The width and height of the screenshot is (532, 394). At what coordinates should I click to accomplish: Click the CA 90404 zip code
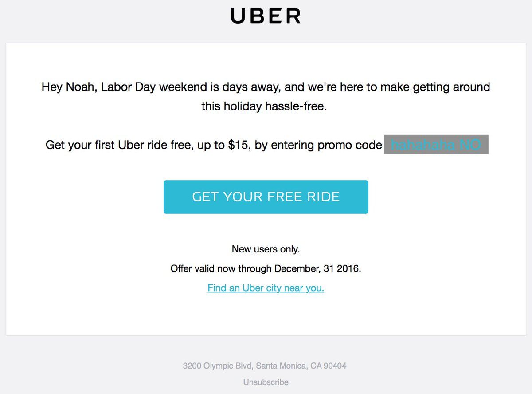(329, 366)
